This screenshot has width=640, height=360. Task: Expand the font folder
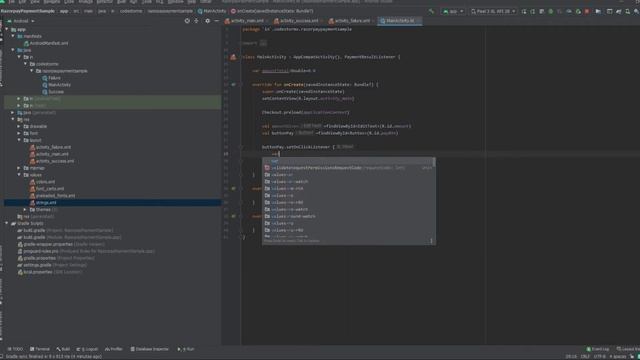point(19,133)
